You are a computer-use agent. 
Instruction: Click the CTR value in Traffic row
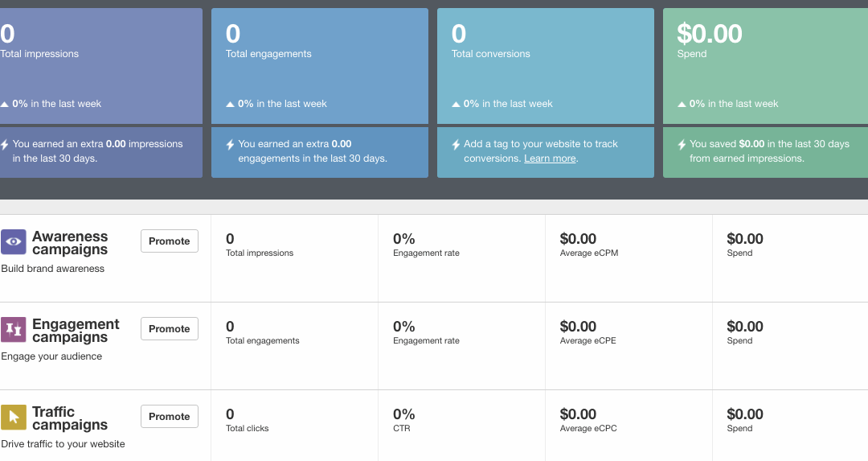[404, 414]
